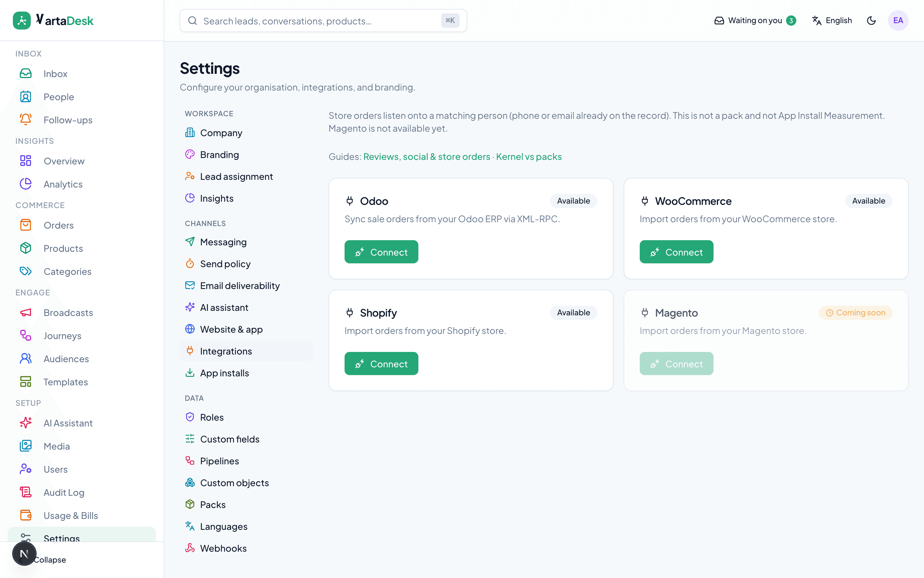924x578 pixels.
Task: Open Broadcasts megaphone icon
Action: tap(26, 312)
